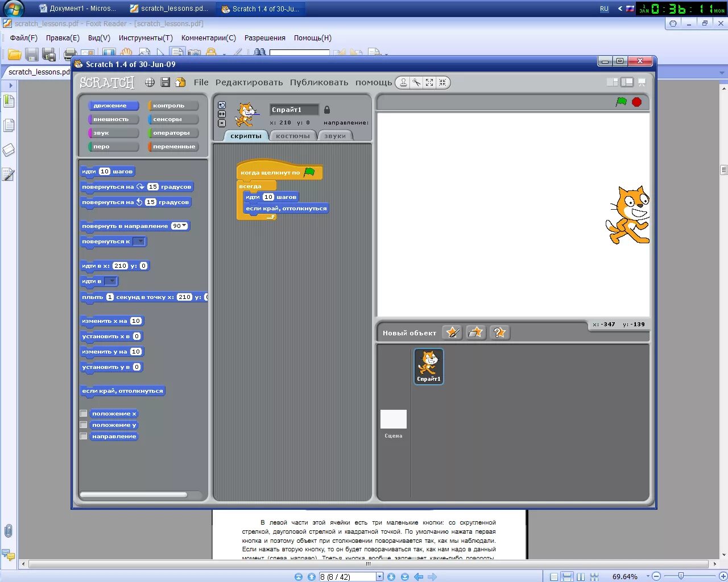Click когда щелкнут по hat block in script
This screenshot has width=728, height=582.
pos(279,171)
